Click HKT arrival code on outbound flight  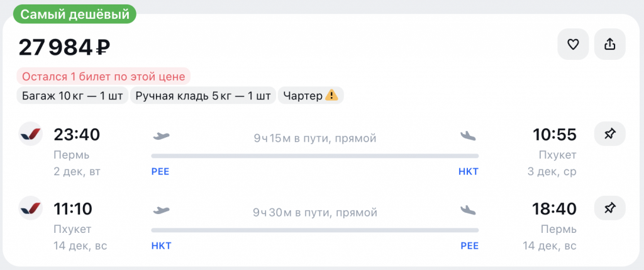click(469, 171)
